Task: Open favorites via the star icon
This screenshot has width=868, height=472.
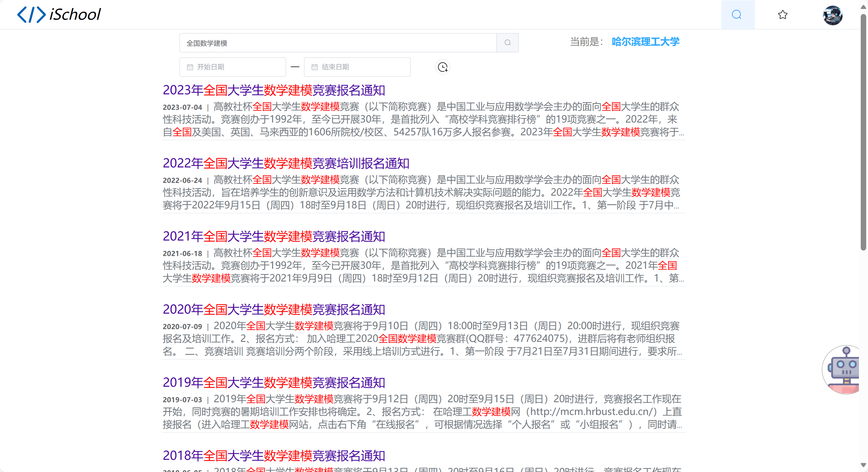Action: (783, 15)
